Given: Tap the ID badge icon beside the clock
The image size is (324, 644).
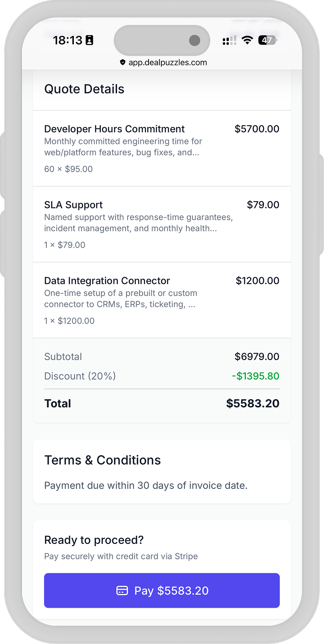Looking at the screenshot, I should pos(89,41).
